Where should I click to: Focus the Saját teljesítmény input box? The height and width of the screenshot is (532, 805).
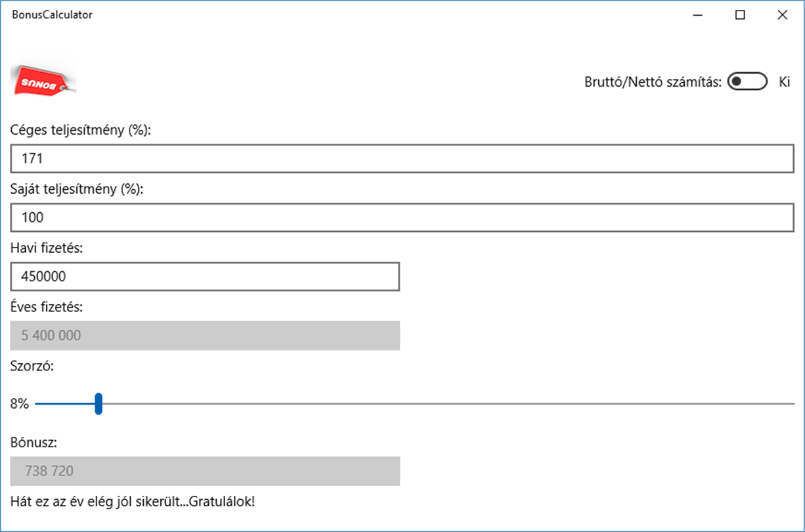[x=402, y=217]
